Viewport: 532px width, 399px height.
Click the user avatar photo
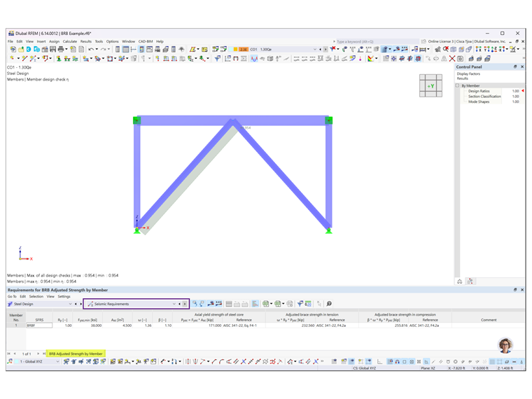pos(505,345)
